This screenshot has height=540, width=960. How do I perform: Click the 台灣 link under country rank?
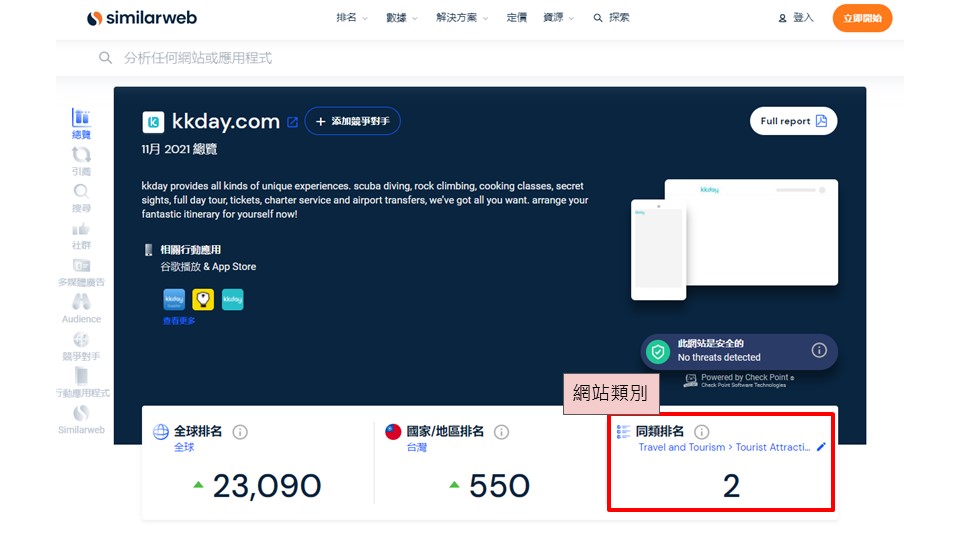click(x=417, y=448)
